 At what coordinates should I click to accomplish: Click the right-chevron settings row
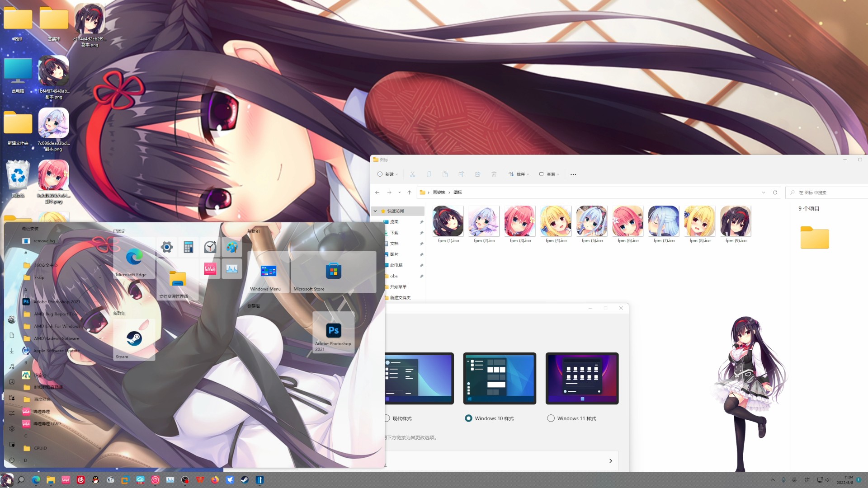point(610,461)
